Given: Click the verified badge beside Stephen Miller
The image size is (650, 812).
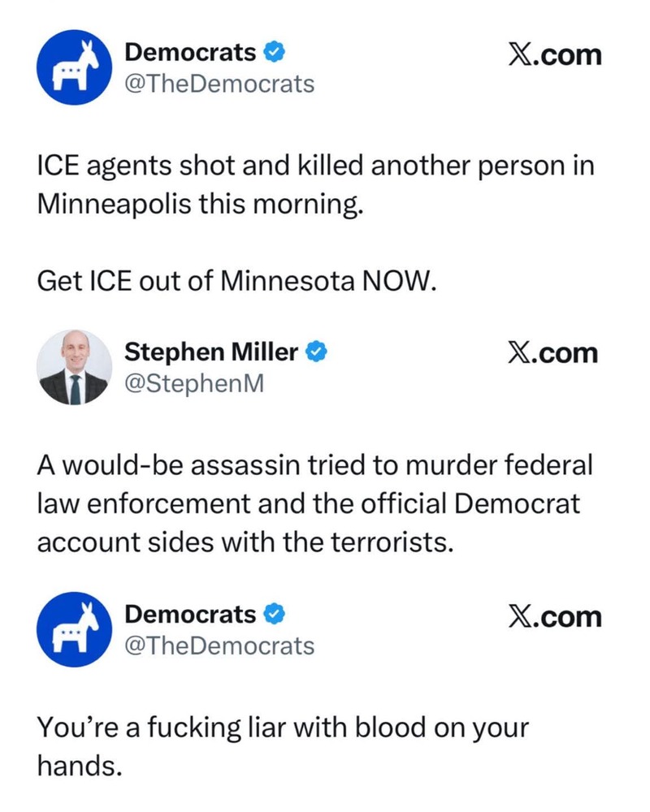Looking at the screenshot, I should point(318,352).
